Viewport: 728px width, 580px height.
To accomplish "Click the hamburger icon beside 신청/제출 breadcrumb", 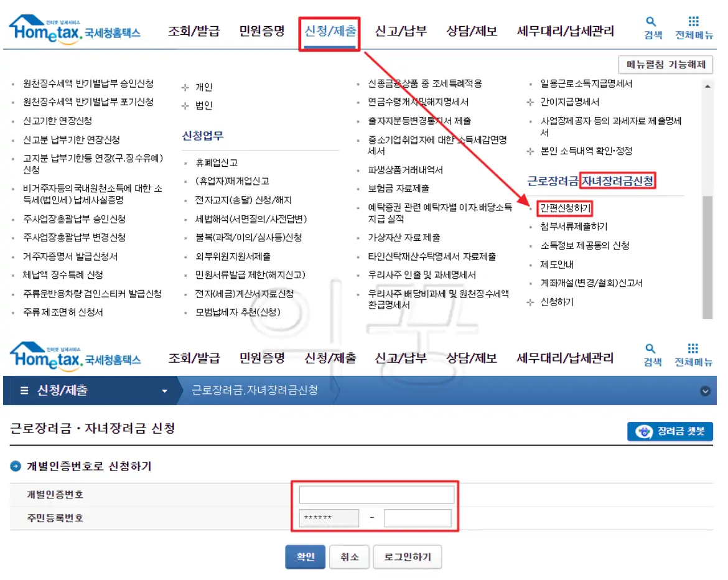I will click(x=23, y=390).
